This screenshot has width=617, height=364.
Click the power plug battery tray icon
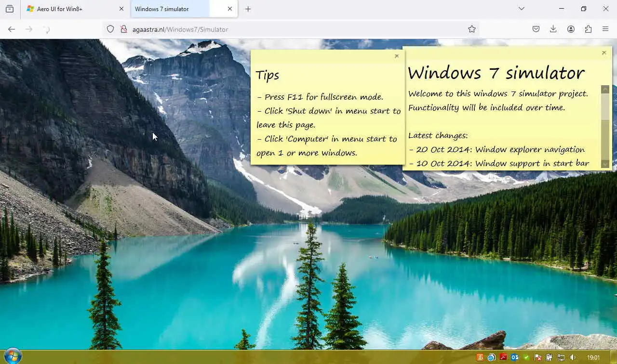(550, 357)
